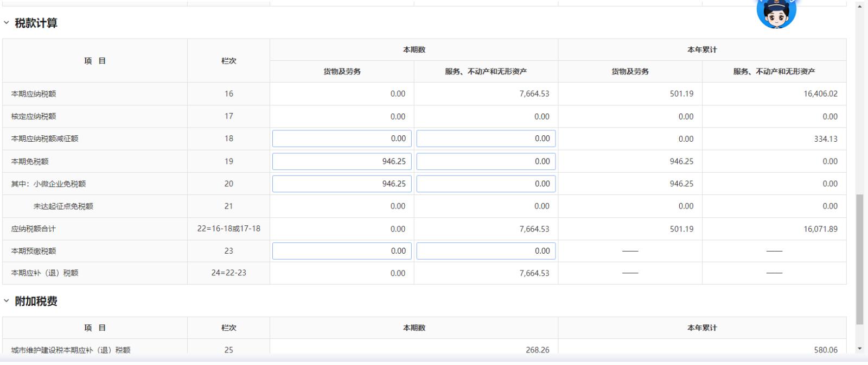Edit row 18 货物及劳务 reduction amount field
Viewport: 868px width, 365px height.
[x=342, y=139]
